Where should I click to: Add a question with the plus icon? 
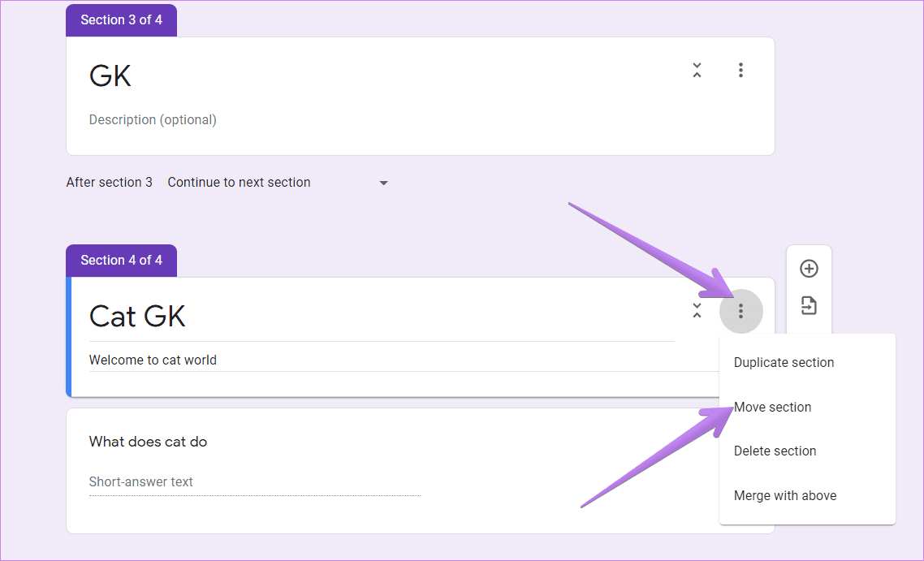pyautogui.click(x=809, y=269)
